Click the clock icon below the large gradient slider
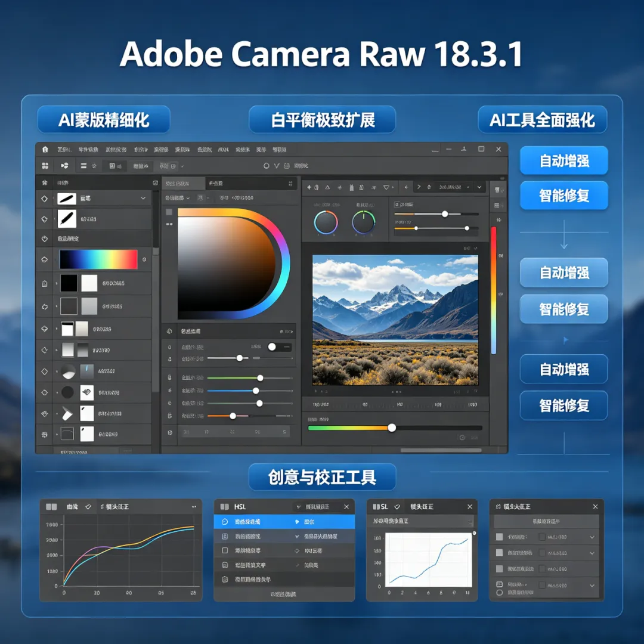 [x=463, y=438]
